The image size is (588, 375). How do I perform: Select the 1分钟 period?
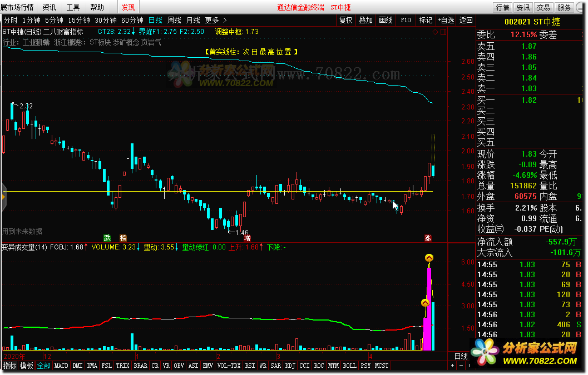click(x=32, y=20)
